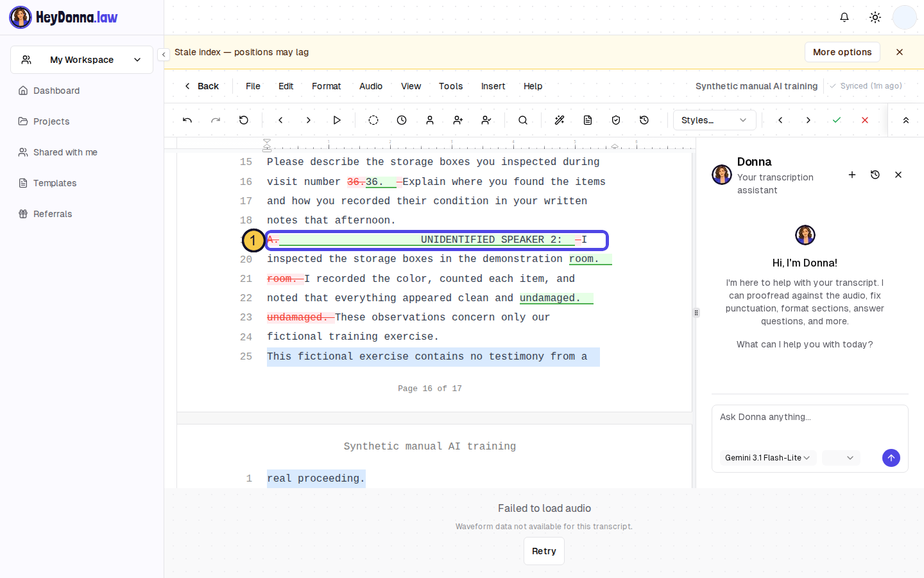Open the Format menu
This screenshot has height=578, width=924.
coord(326,86)
